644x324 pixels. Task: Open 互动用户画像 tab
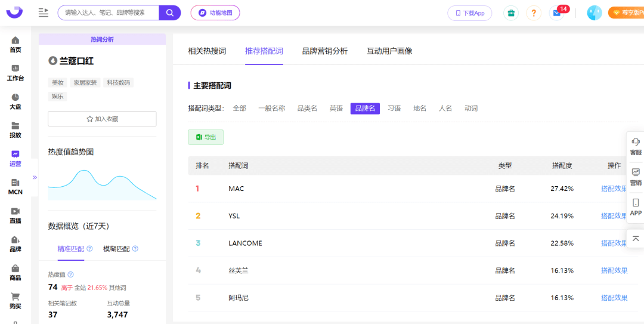pyautogui.click(x=389, y=51)
